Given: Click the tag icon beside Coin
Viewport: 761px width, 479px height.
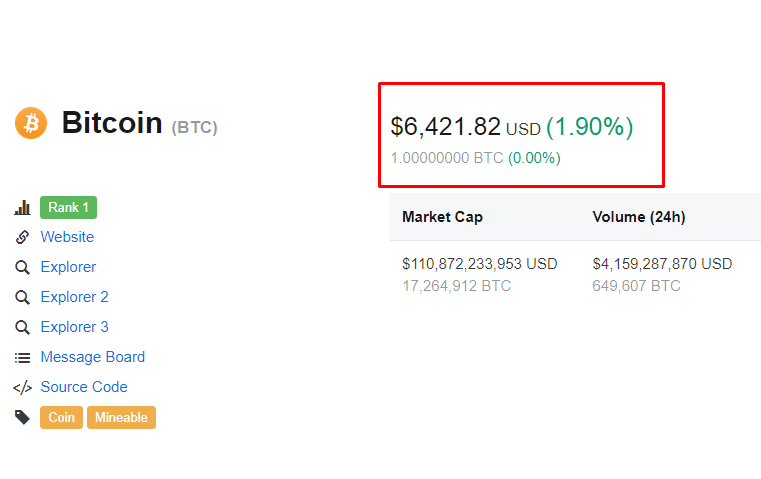Looking at the screenshot, I should (x=22, y=417).
